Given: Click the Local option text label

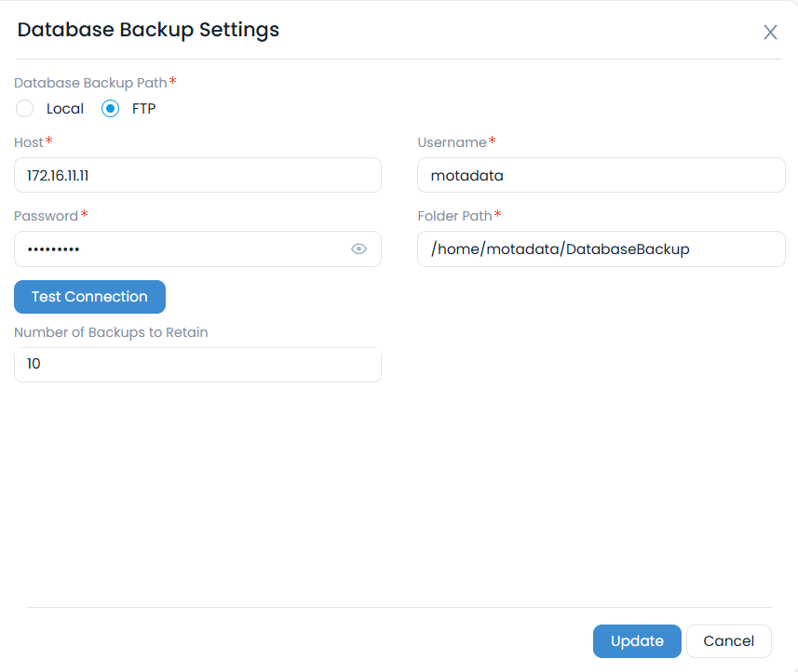Looking at the screenshot, I should point(65,109).
